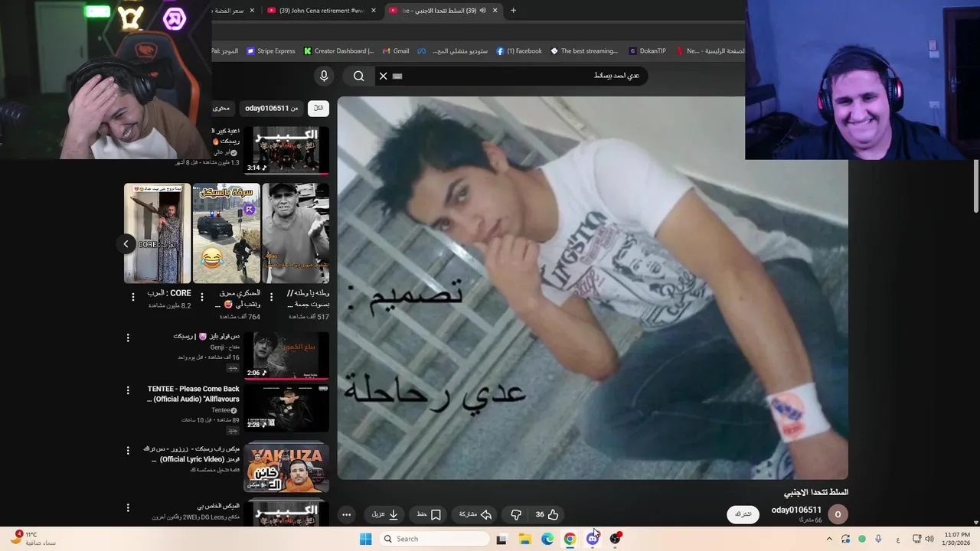Open the 2:06 Genji video thumbnail
This screenshot has height=551, width=980.
coord(286,356)
